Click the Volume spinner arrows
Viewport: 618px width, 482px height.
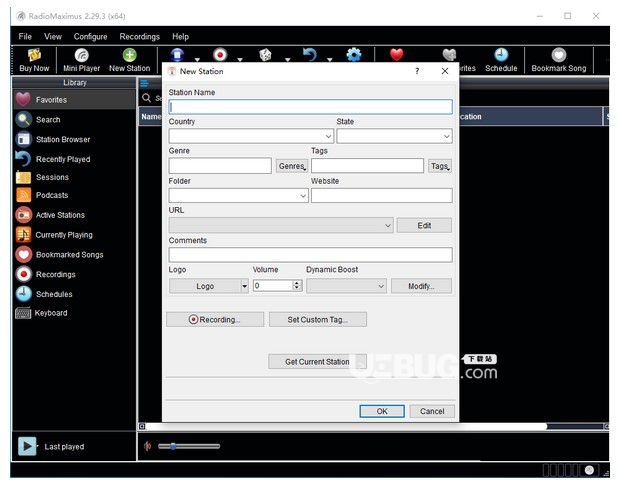[297, 285]
